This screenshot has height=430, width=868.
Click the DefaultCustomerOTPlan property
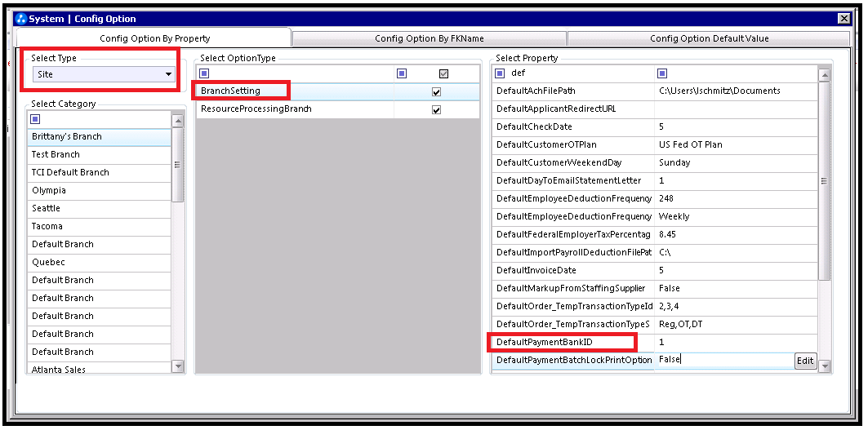click(x=573, y=145)
